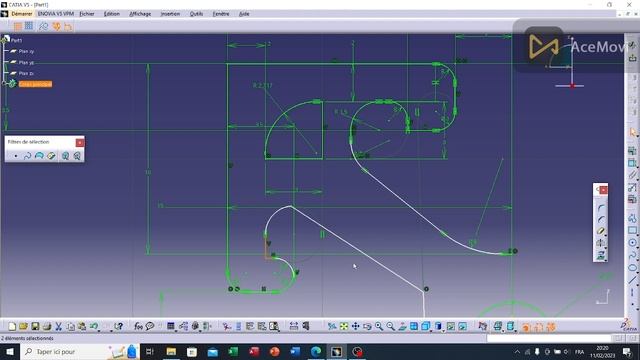Toggle the Point selection filter

(16, 156)
